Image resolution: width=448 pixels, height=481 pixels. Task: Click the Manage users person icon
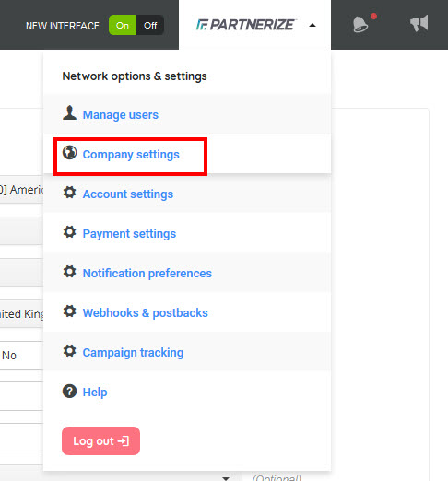click(69, 113)
